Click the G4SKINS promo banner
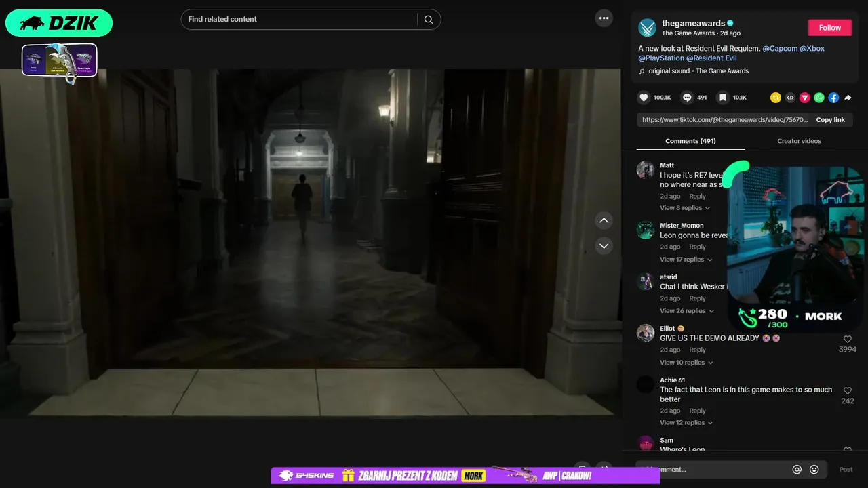The image size is (868, 488). coord(465,476)
